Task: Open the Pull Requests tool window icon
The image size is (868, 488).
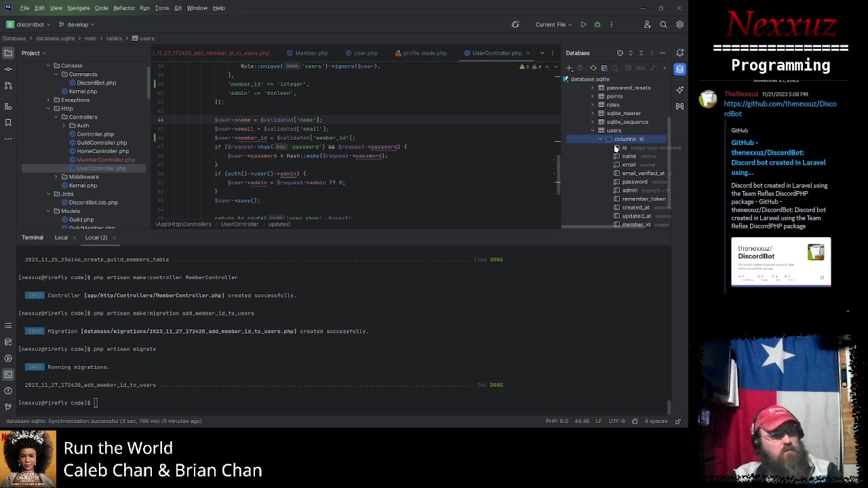Action: pyautogui.click(x=8, y=85)
